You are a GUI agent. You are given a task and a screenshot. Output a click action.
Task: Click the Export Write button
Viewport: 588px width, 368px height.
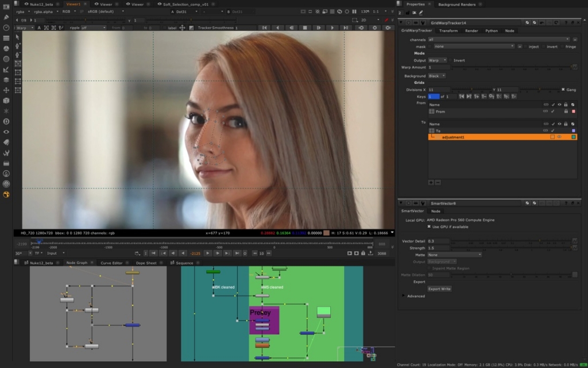pyautogui.click(x=439, y=289)
